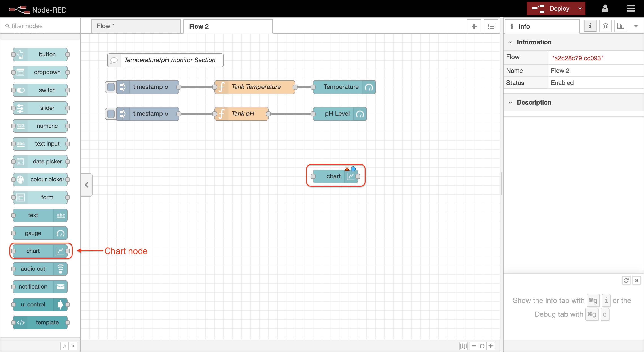
Task: Open the dashboard sidebar tab
Action: pos(621,26)
